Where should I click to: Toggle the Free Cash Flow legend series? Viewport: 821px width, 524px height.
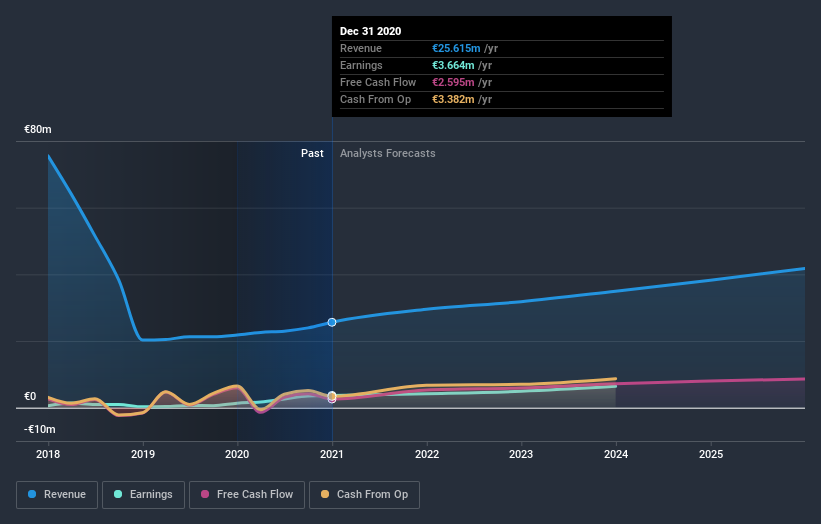point(247,495)
